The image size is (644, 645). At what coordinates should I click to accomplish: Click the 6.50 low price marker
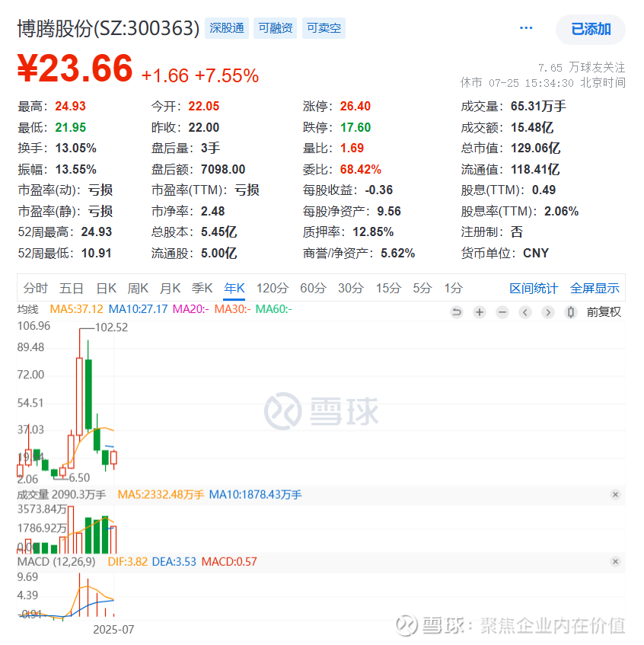coord(79,477)
